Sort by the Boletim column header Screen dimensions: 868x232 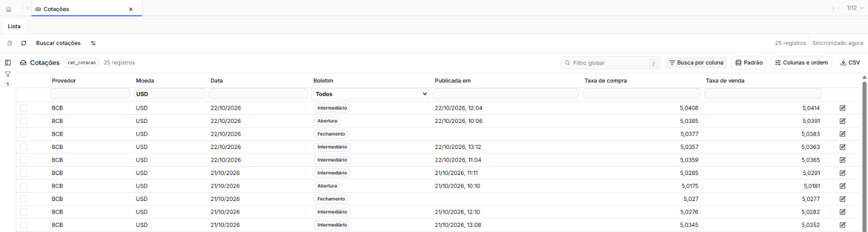pos(323,81)
